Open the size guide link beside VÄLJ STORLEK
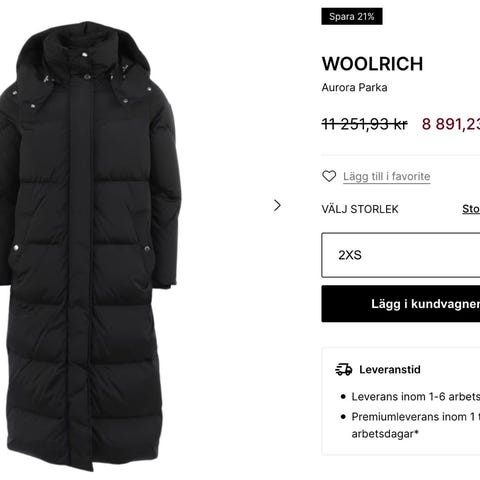The image size is (480, 480). tap(471, 209)
